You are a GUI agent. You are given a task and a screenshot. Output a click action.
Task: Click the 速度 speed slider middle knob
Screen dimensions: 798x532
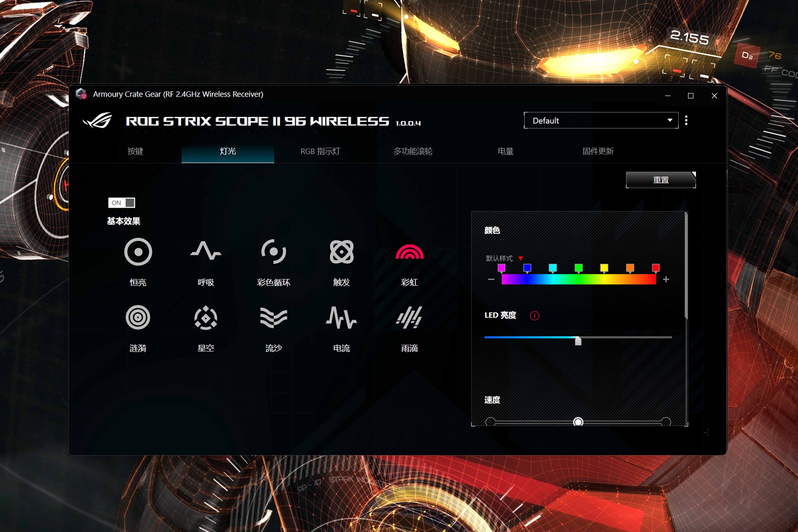578,422
